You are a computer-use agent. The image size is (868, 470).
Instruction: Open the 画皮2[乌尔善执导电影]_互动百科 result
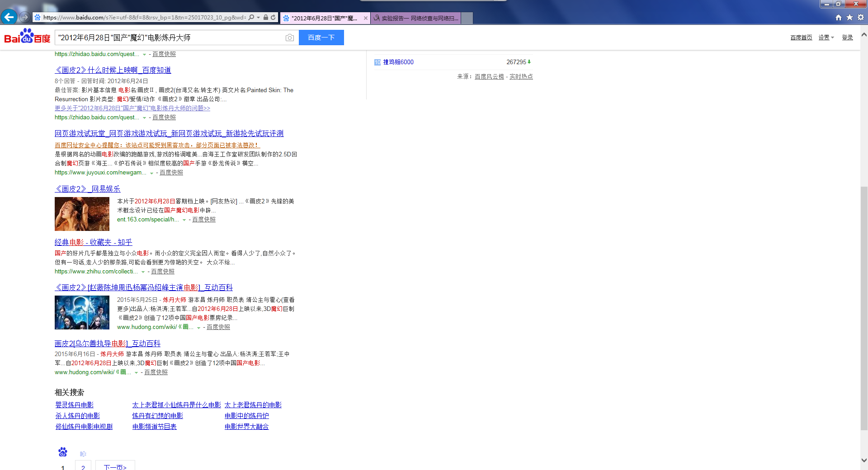(108, 343)
